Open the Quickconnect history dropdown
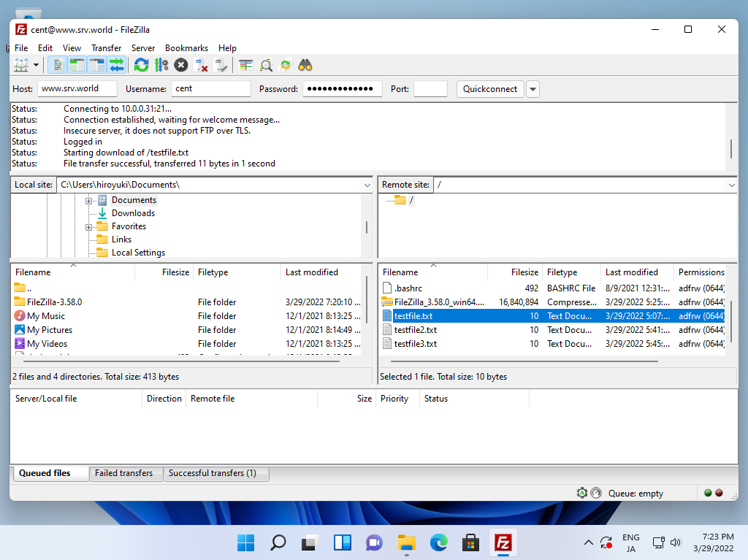The height and width of the screenshot is (560, 748). tap(533, 88)
